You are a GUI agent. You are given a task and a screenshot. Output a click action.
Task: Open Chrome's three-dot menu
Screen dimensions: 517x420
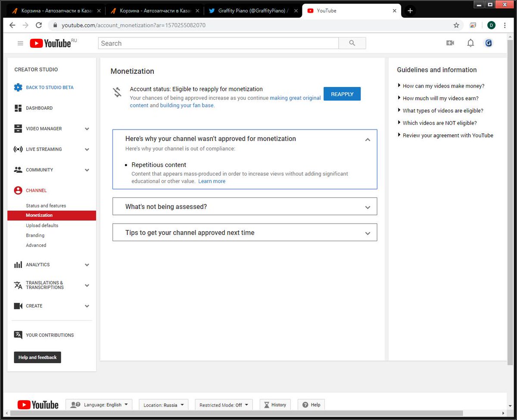(505, 25)
